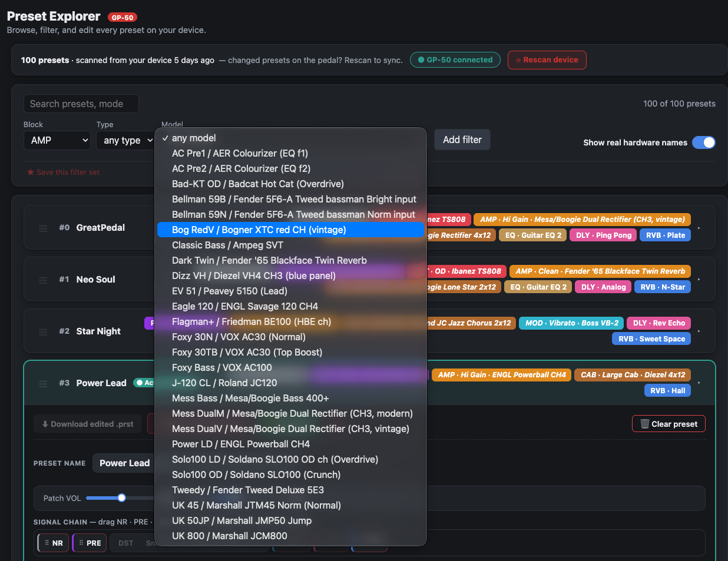728x561 pixels.
Task: Click the trash icon in Clear preset
Action: click(x=645, y=424)
